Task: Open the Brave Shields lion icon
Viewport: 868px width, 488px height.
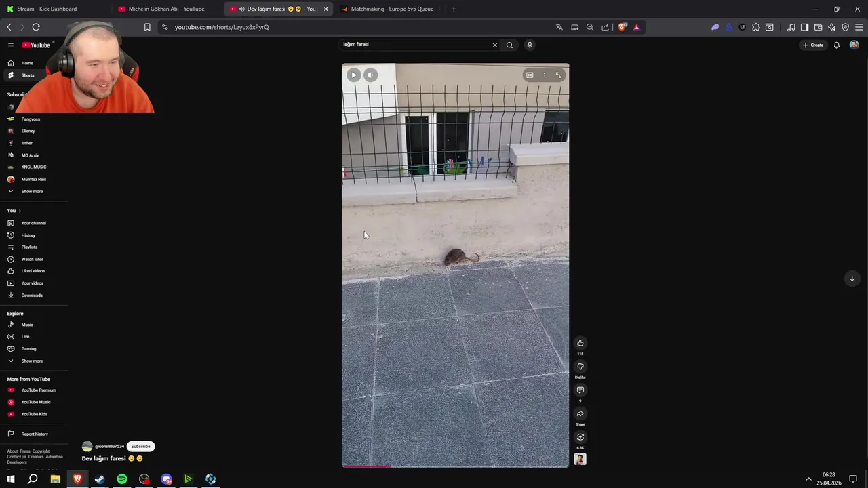Action: pos(622,27)
